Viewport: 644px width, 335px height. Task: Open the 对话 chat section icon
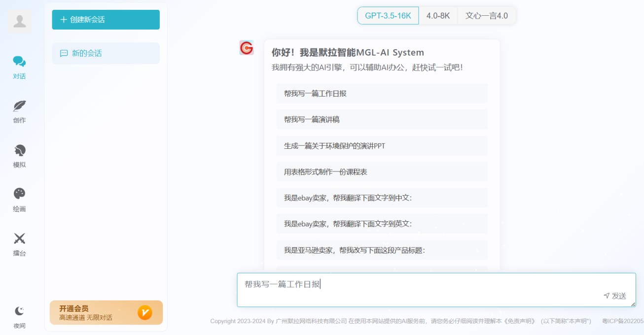pyautogui.click(x=19, y=62)
